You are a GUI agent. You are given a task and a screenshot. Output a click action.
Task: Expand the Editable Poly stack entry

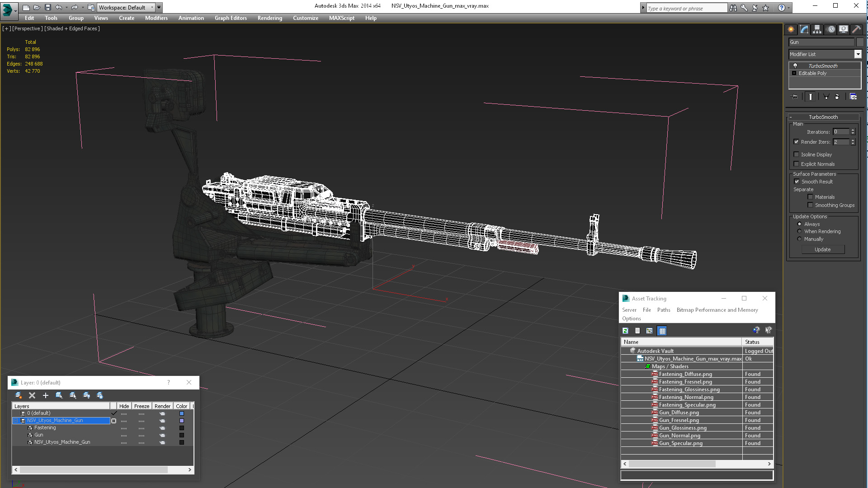tap(794, 73)
